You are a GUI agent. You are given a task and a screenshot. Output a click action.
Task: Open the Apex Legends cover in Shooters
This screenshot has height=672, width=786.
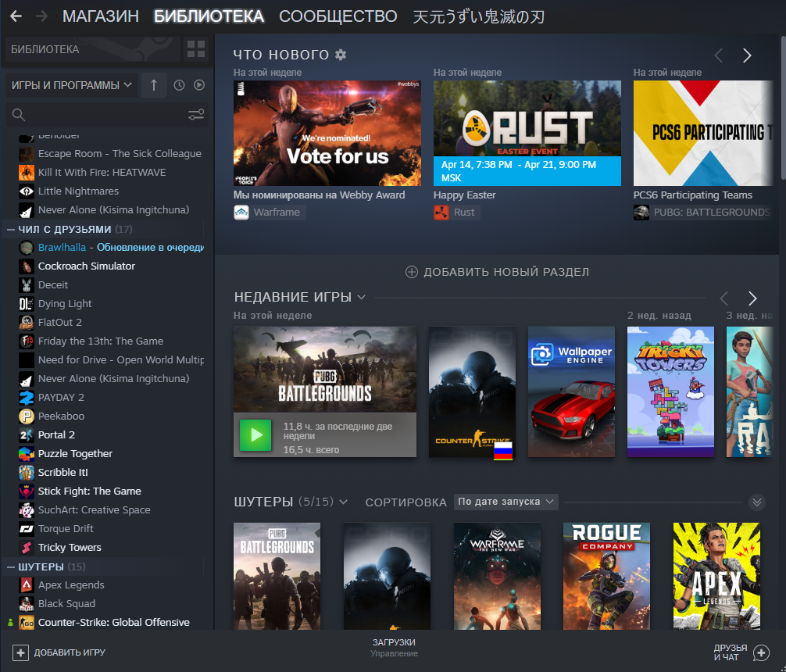point(716,576)
